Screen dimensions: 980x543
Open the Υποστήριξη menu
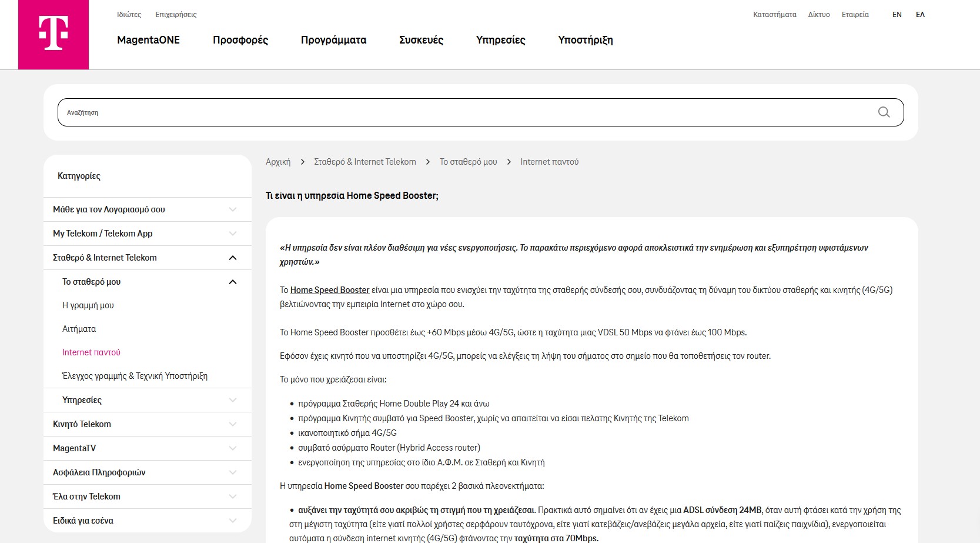(586, 40)
